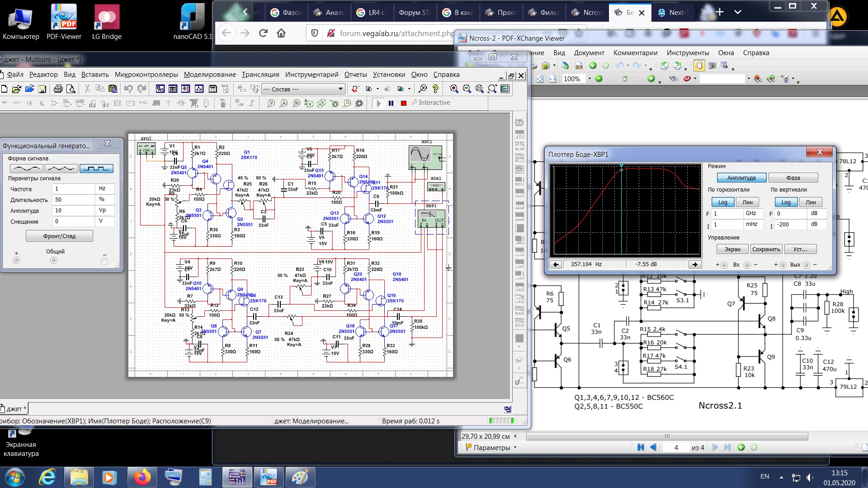Open the GHz final frequency unit dropdown
This screenshot has width=868, height=488.
753,213
